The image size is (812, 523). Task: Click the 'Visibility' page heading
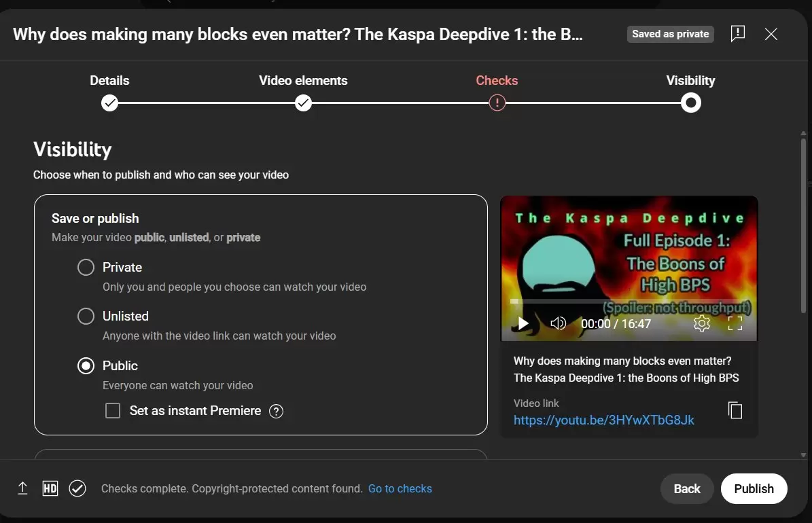pos(73,149)
